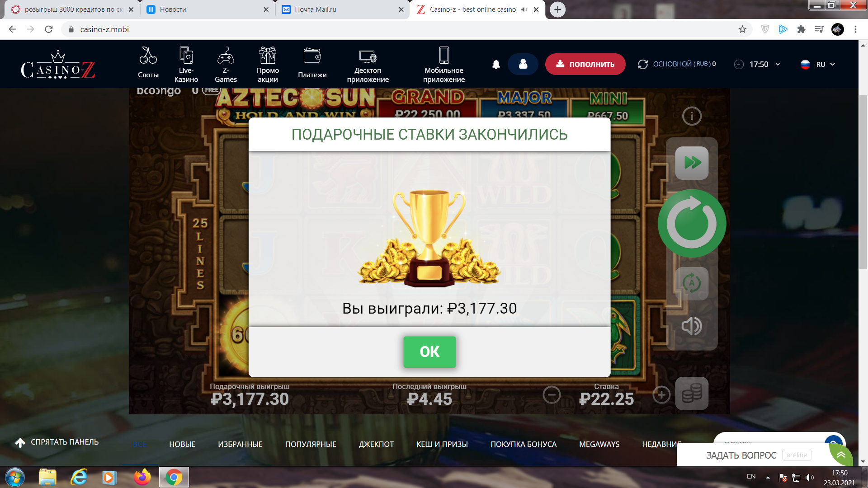Click the green spin button

click(x=692, y=223)
